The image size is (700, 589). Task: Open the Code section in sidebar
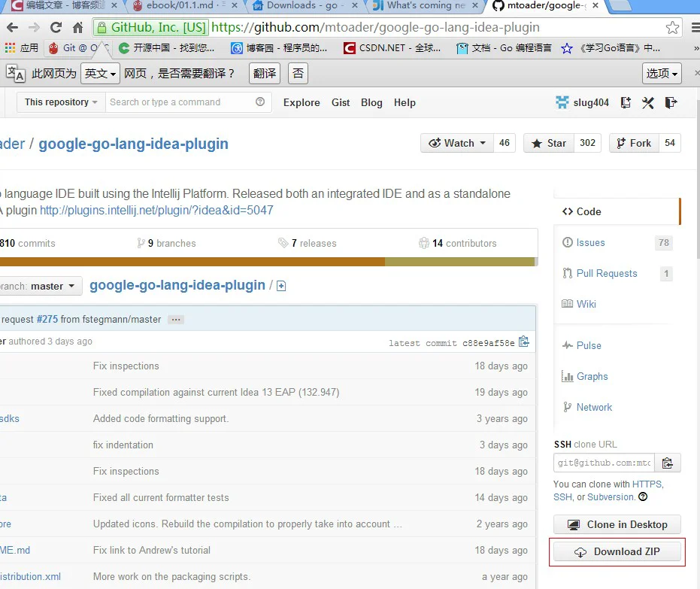pos(617,211)
